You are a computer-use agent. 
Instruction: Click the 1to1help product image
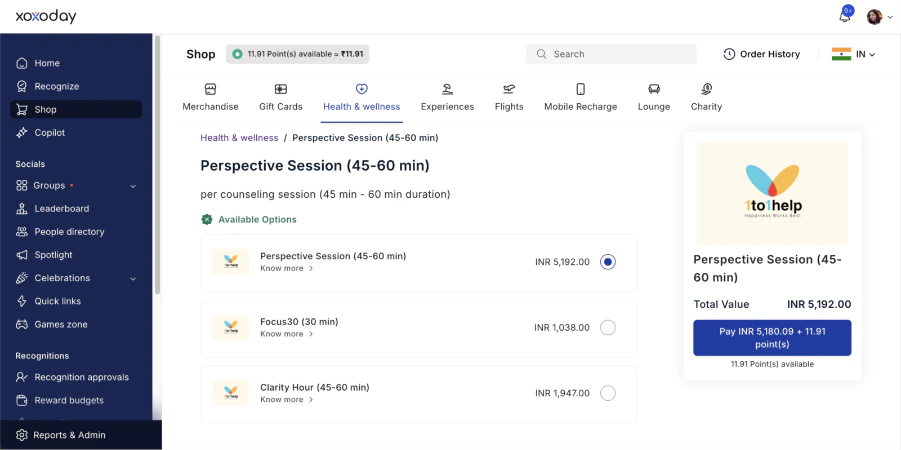772,194
